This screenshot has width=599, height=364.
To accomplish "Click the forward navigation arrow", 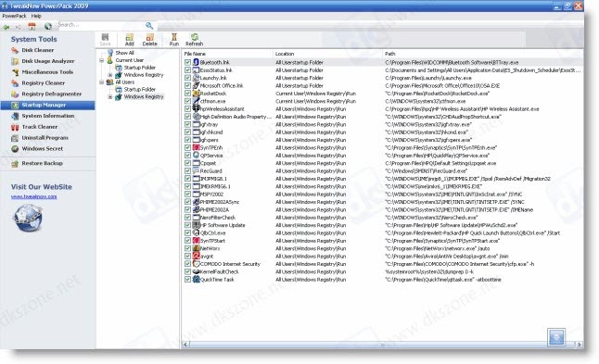I will [x=18, y=27].
